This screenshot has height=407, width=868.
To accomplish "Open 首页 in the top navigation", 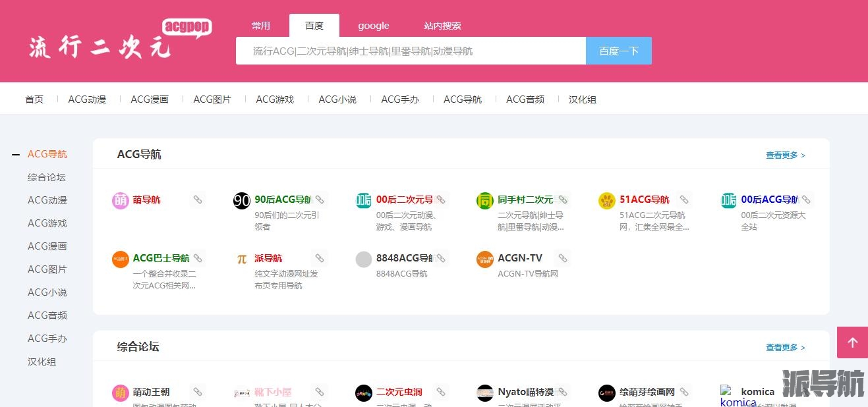I will click(x=34, y=99).
